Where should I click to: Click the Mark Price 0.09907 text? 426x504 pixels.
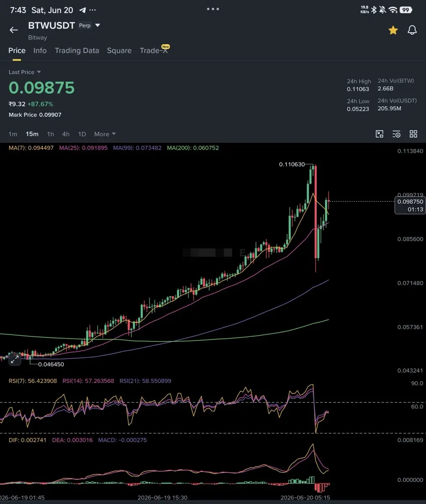(x=35, y=115)
